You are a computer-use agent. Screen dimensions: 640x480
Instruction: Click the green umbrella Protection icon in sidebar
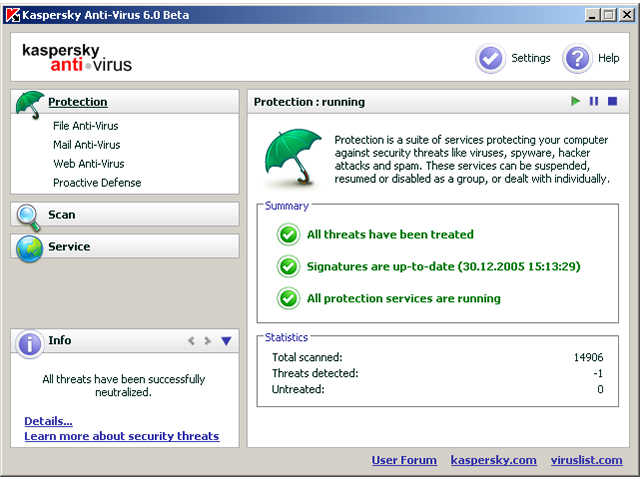(x=30, y=104)
